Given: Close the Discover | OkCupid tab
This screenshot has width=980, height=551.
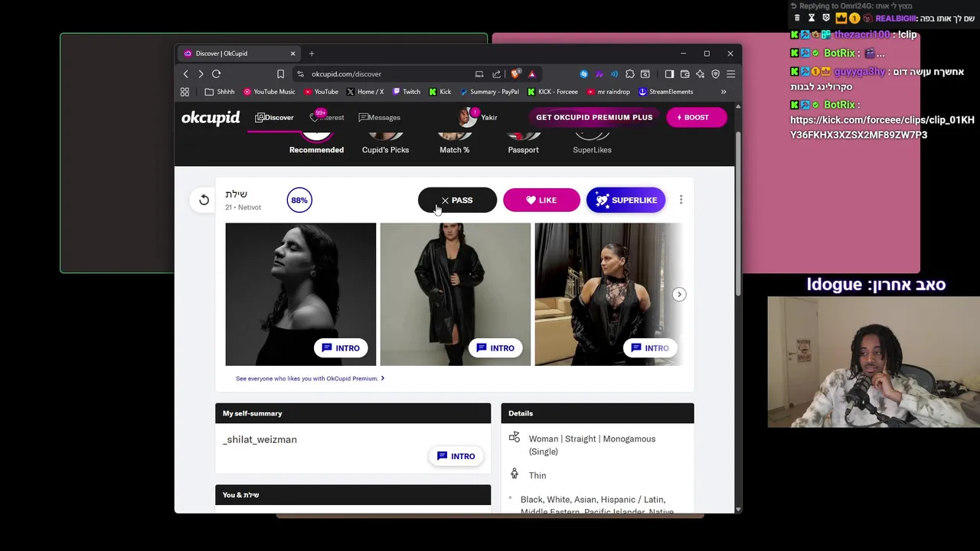Looking at the screenshot, I should pos(292,54).
